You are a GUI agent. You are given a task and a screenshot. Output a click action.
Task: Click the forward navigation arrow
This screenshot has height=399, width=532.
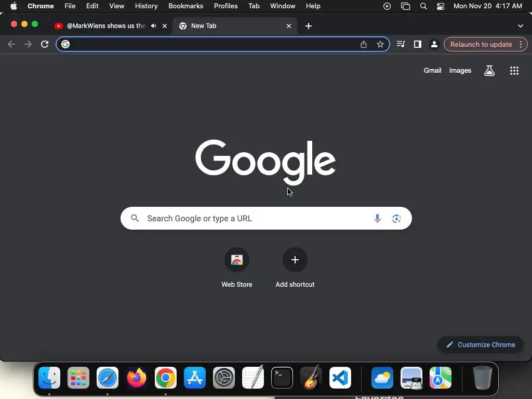click(x=28, y=44)
